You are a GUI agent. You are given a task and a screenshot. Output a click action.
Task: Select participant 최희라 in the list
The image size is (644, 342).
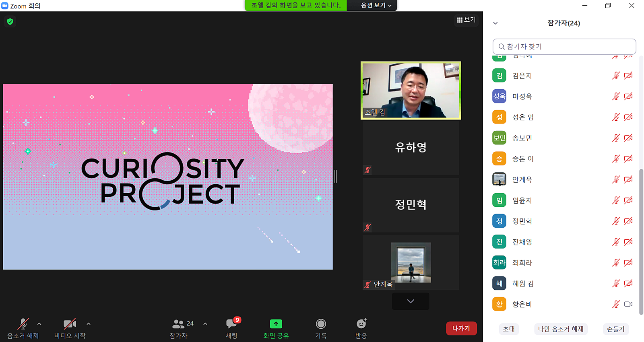[x=563, y=263]
